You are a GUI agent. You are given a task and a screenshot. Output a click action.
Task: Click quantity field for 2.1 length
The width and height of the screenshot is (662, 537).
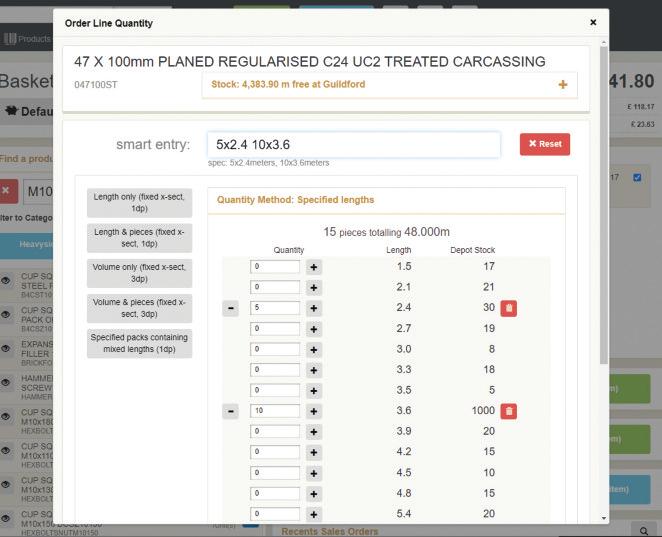(x=275, y=287)
